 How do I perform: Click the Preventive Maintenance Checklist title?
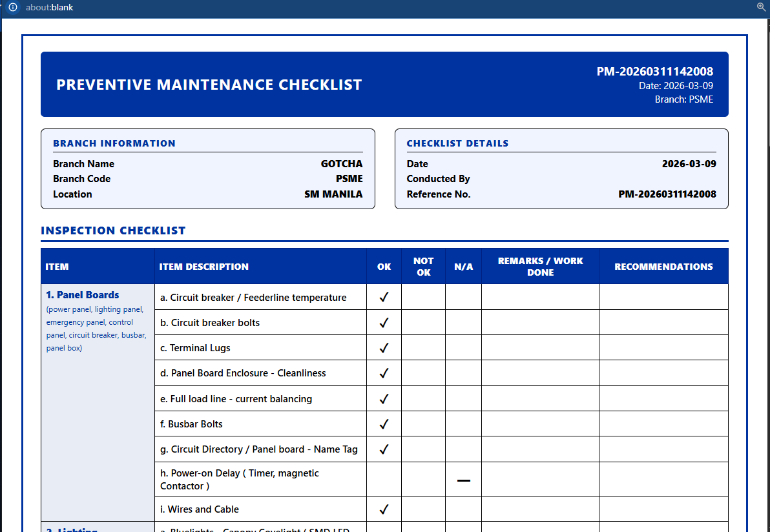coord(209,85)
